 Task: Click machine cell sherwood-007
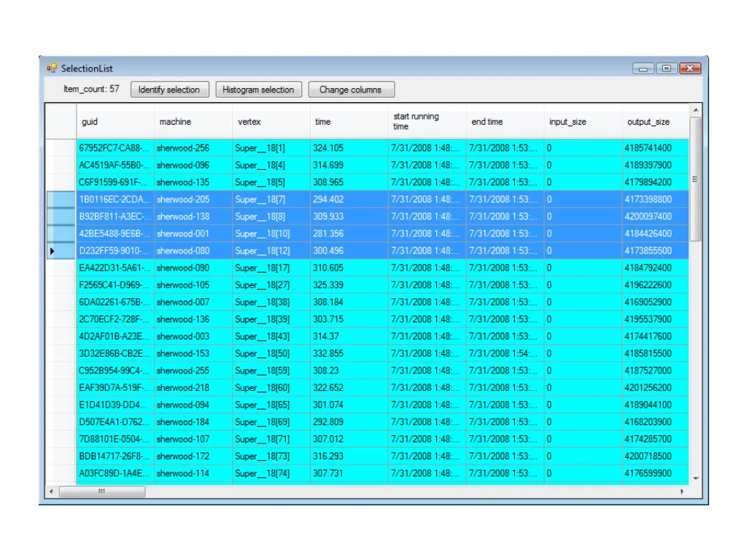[x=193, y=303]
